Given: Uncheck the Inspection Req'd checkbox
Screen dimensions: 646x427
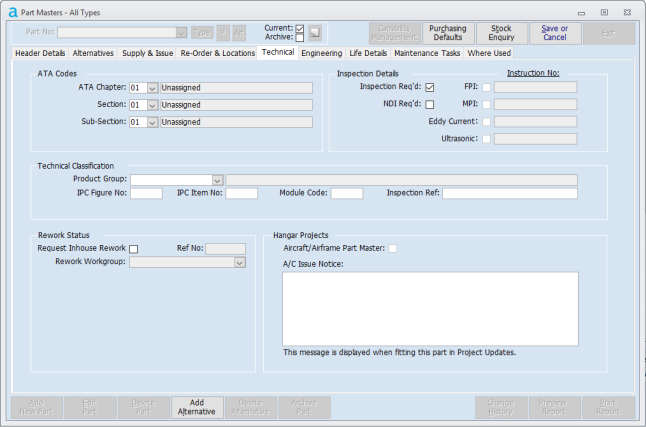Looking at the screenshot, I should 429,87.
